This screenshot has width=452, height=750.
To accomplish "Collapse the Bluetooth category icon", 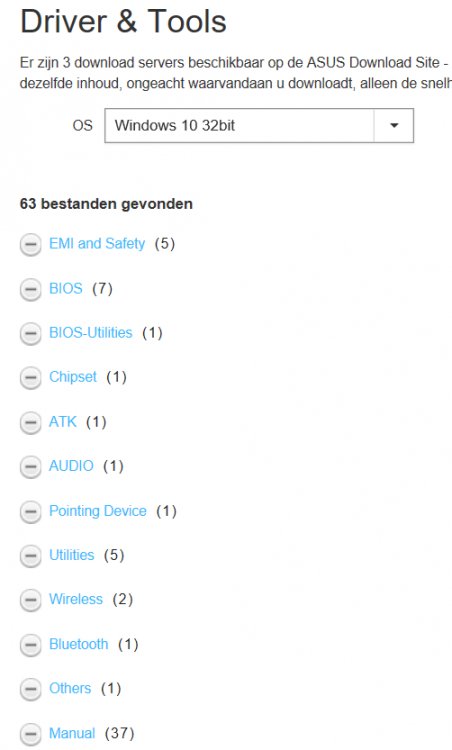I will click(30, 645).
